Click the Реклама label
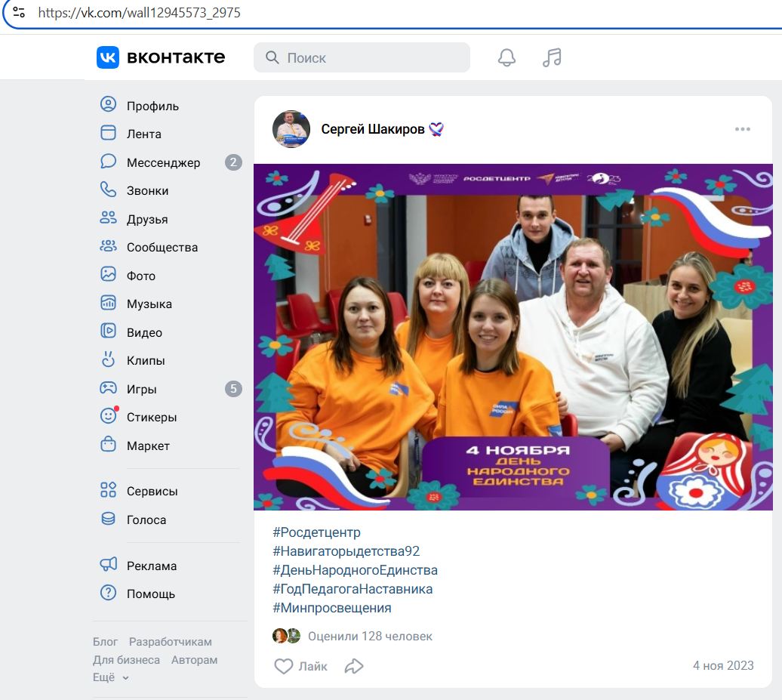Viewport: 782px width, 700px height. (x=152, y=566)
